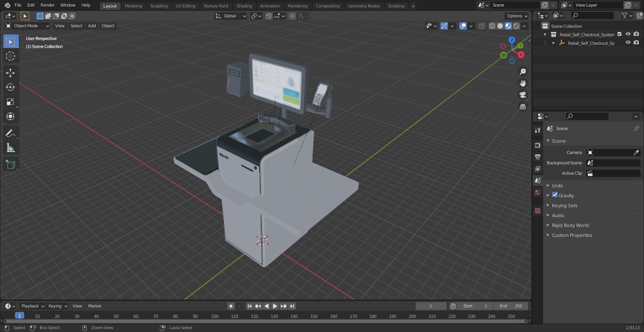Open the viewport Add menu
The image size is (644, 332).
(x=92, y=26)
